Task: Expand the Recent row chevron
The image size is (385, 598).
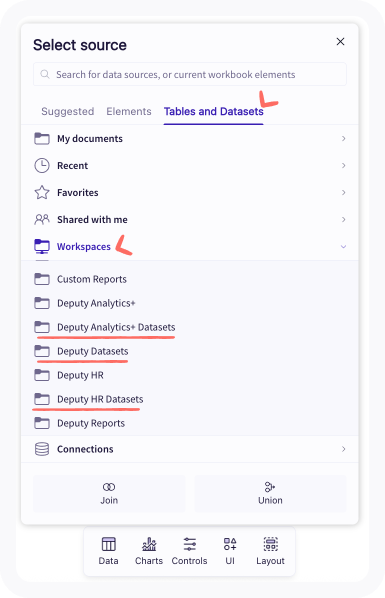Action: [343, 166]
